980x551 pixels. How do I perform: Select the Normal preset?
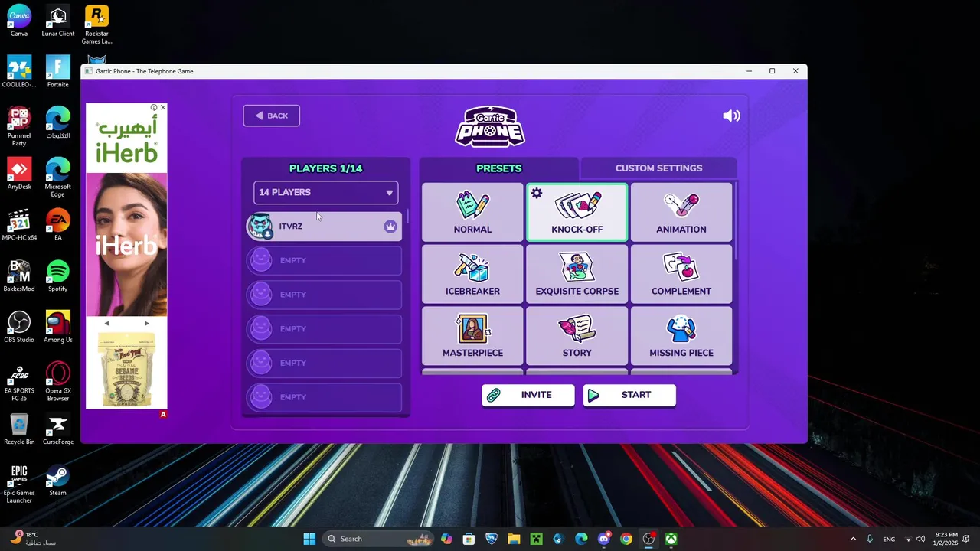pos(472,212)
